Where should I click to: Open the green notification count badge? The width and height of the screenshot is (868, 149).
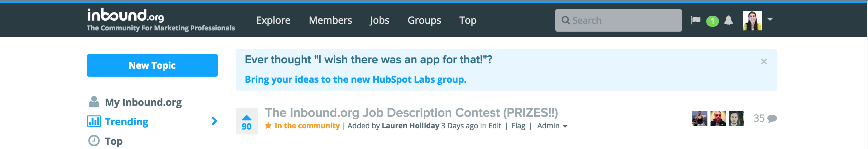712,21
